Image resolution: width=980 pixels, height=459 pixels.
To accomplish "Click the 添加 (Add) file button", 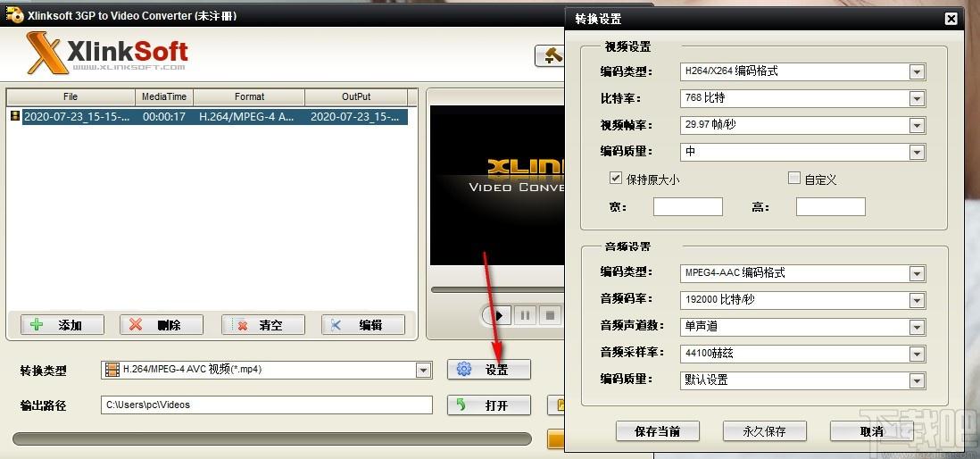I will click(62, 324).
